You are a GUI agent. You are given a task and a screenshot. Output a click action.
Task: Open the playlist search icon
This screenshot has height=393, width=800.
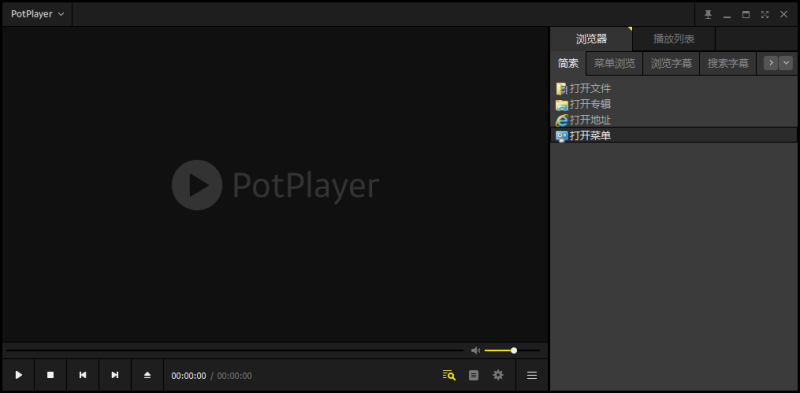pyautogui.click(x=449, y=375)
